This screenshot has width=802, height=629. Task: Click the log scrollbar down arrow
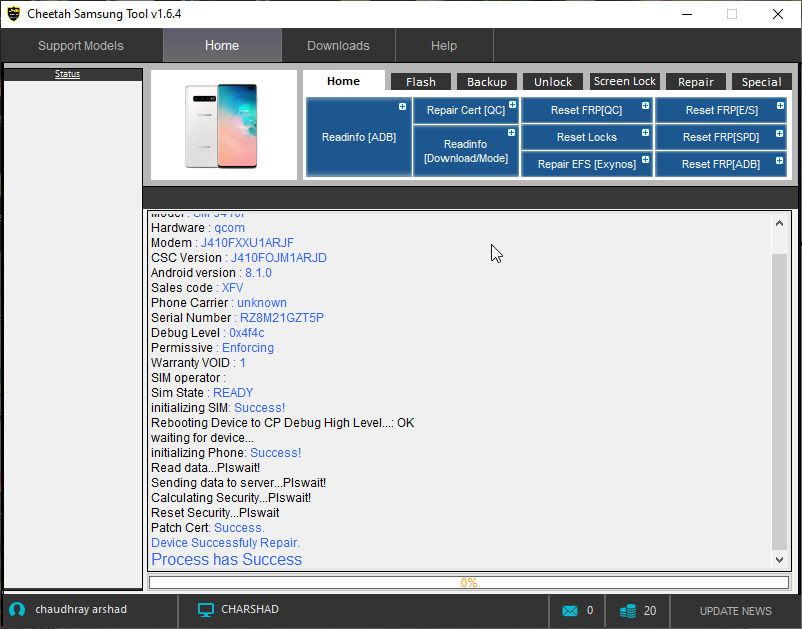pos(779,560)
